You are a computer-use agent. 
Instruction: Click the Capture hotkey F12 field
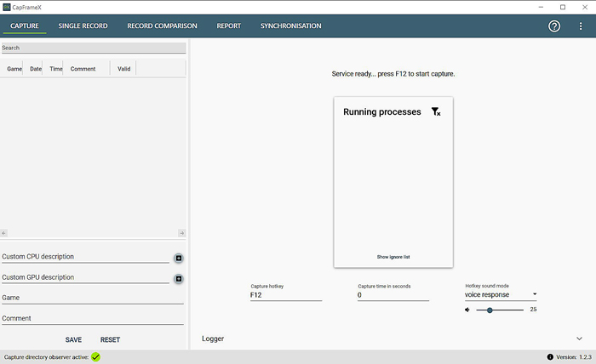coord(286,295)
